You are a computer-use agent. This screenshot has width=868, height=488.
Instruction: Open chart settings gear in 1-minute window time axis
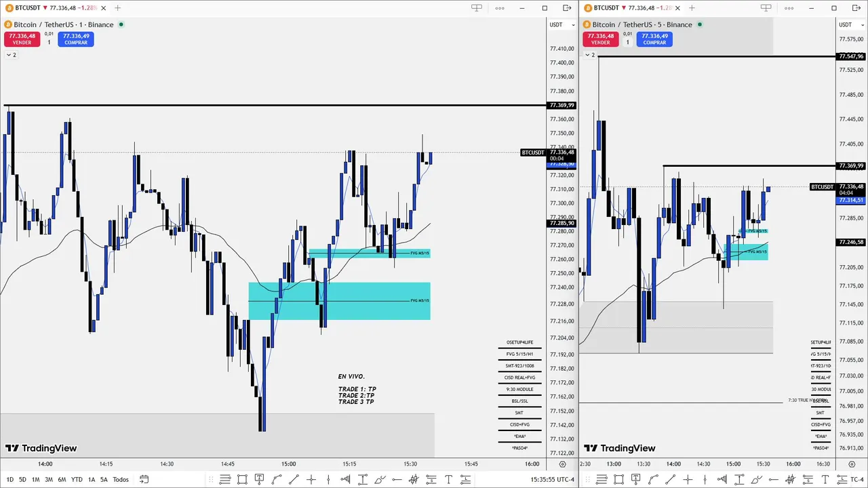coord(562,464)
